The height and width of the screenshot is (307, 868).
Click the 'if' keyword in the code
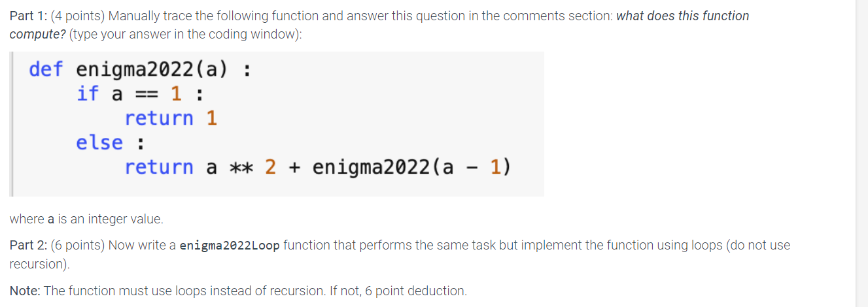[x=88, y=94]
